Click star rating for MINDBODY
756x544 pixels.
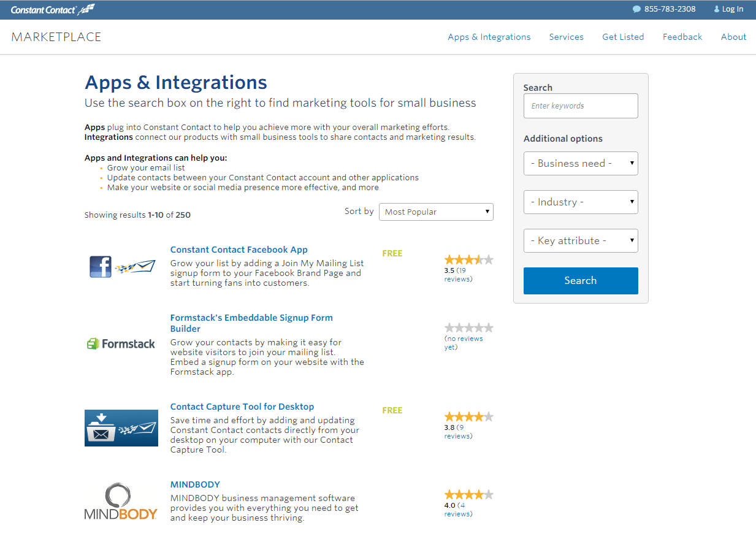[468, 494]
